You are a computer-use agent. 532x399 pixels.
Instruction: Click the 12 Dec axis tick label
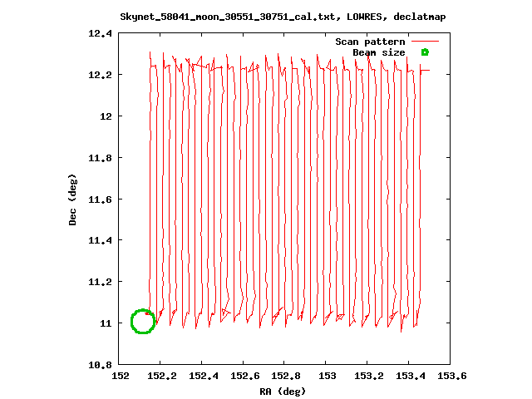click(106, 116)
